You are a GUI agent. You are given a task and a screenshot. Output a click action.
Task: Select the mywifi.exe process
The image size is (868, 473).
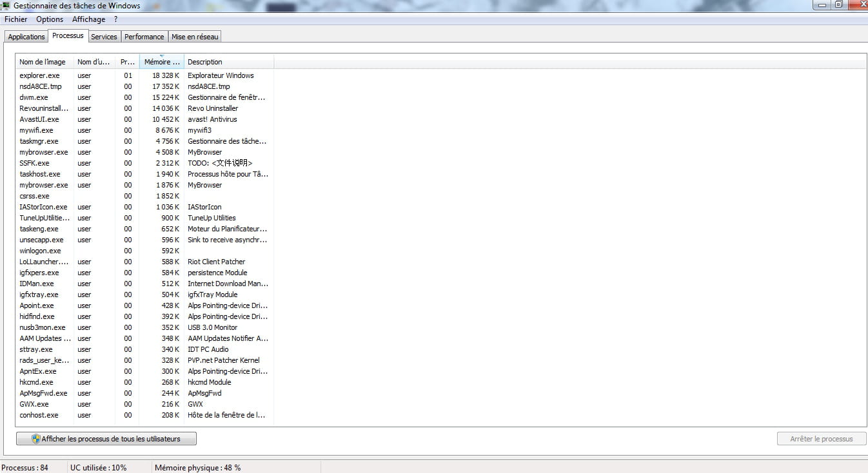145,130
